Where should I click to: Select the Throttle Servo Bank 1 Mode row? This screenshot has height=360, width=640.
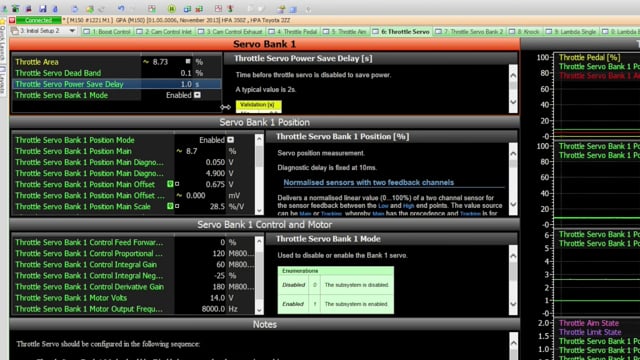(x=116, y=95)
